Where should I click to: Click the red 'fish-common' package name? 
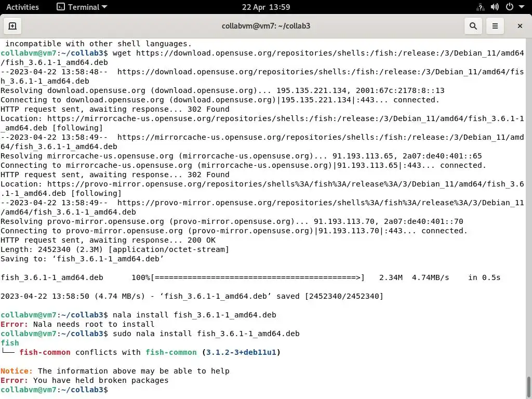click(45, 352)
